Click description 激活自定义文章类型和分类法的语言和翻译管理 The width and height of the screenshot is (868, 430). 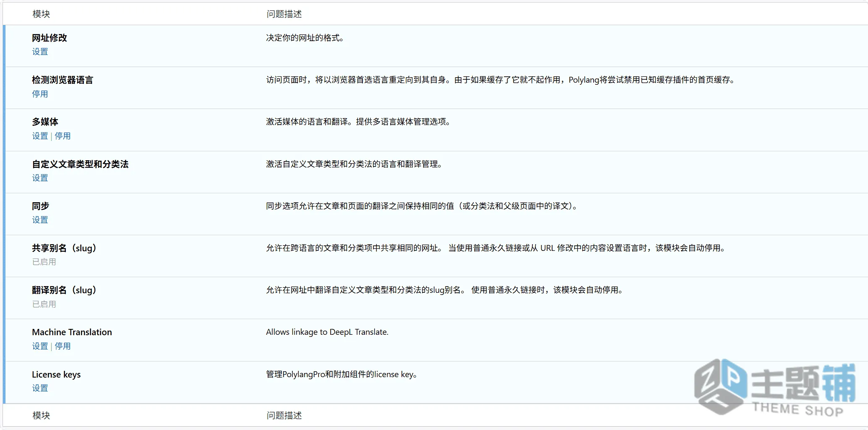[x=354, y=164]
